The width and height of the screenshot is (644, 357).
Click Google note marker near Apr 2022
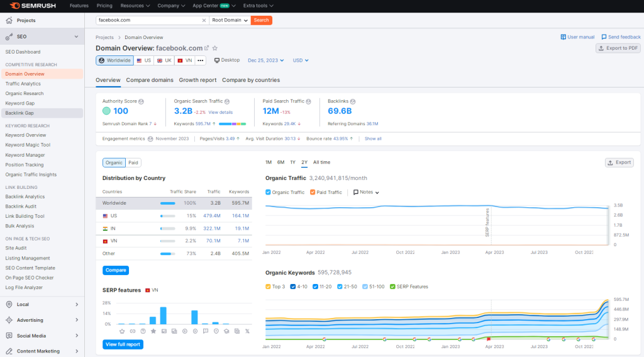[325, 339]
